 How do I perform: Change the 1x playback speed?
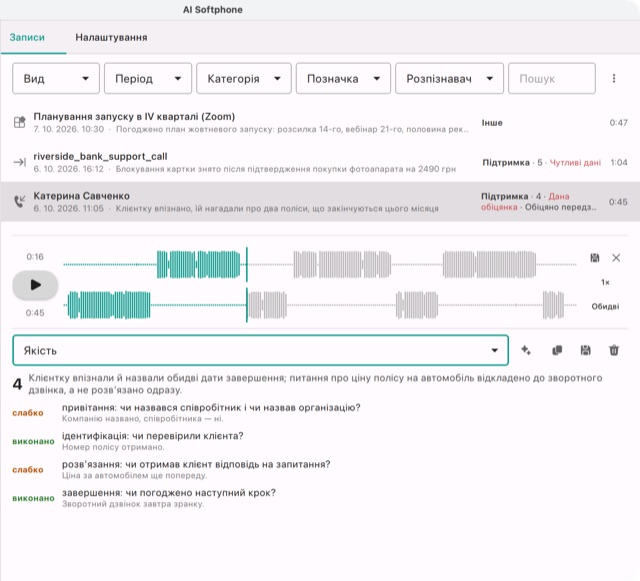click(605, 282)
